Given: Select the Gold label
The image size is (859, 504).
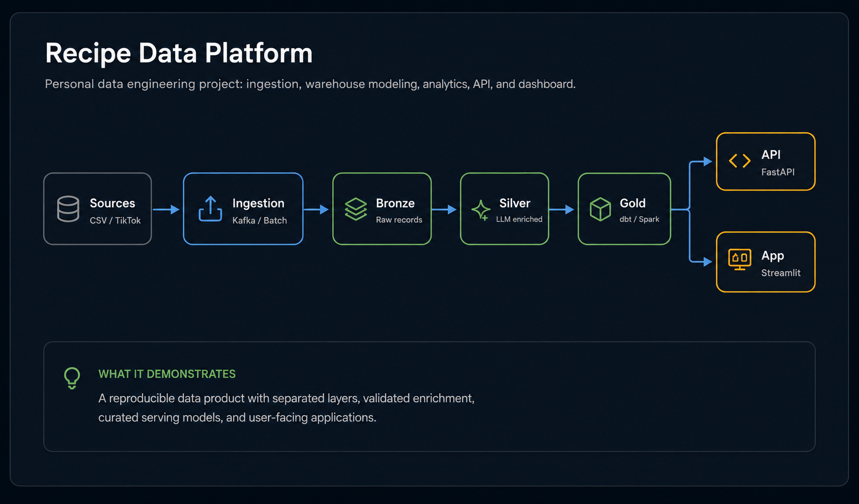Looking at the screenshot, I should [632, 203].
